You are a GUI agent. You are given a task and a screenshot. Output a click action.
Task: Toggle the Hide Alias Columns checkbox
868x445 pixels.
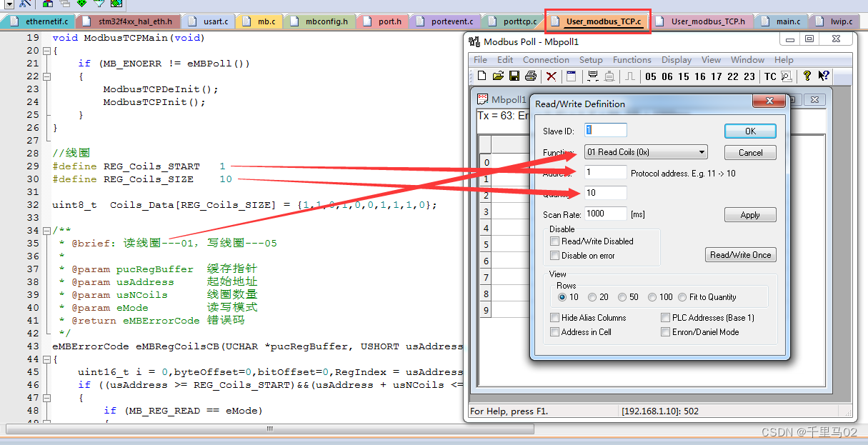(x=554, y=317)
